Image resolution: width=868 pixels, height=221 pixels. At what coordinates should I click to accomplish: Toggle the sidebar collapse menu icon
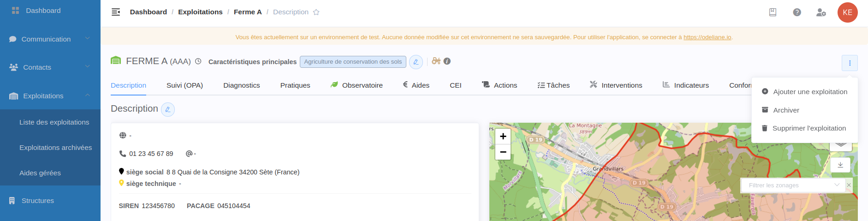116,12
